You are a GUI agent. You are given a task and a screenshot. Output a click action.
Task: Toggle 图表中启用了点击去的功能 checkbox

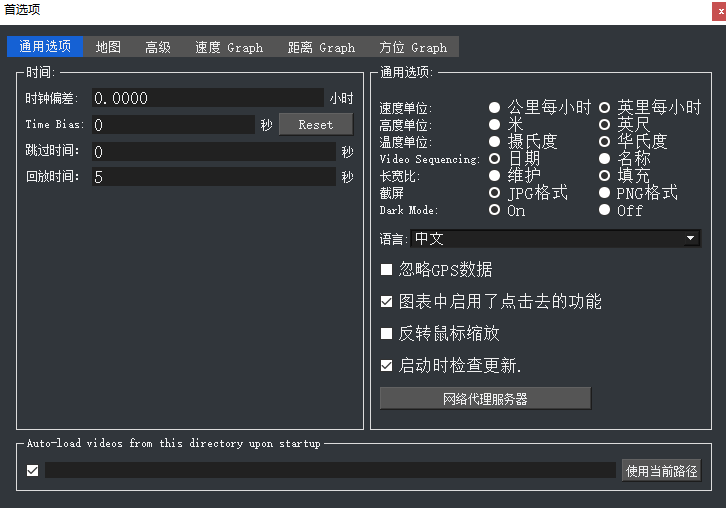pos(386,301)
